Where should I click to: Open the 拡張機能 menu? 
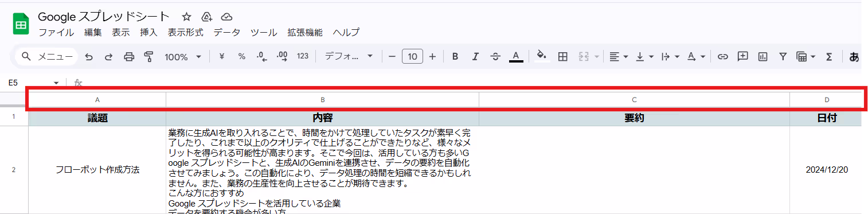pos(305,33)
